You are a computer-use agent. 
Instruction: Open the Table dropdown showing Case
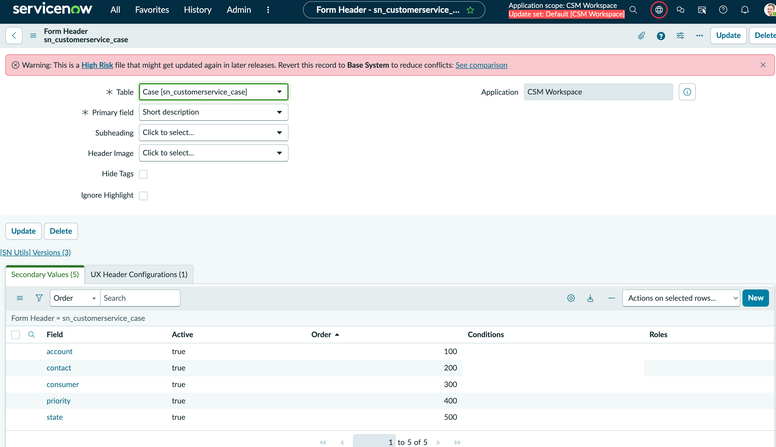[213, 92]
